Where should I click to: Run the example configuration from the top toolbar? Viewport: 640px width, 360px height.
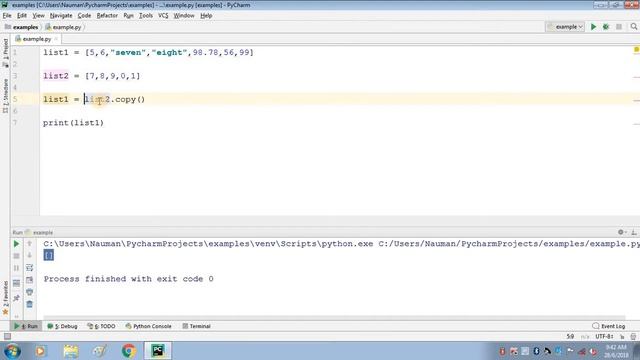(x=593, y=27)
